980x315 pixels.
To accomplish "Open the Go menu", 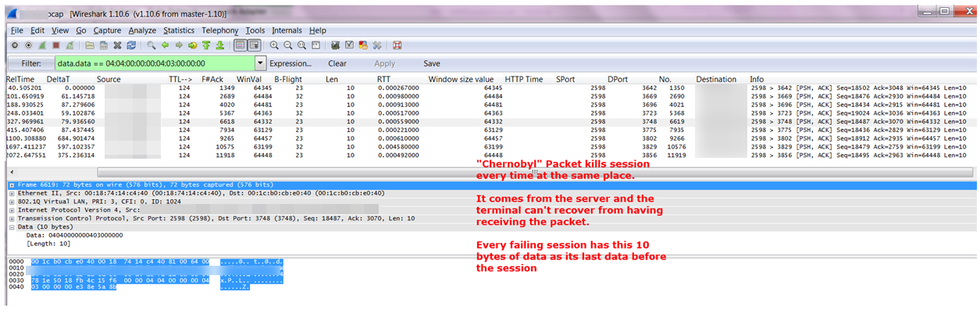I will (x=81, y=30).
